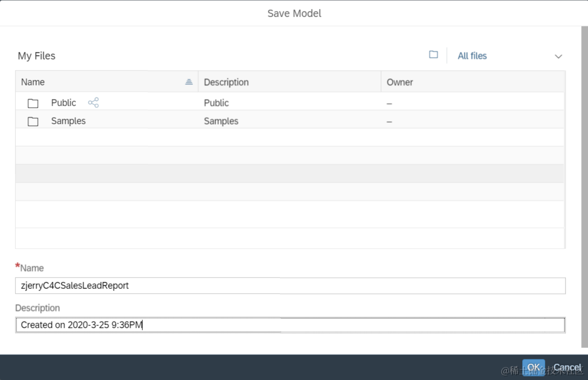Screen dimensions: 588x380
Task: Click the share icon next to Public
Action: [x=93, y=103]
